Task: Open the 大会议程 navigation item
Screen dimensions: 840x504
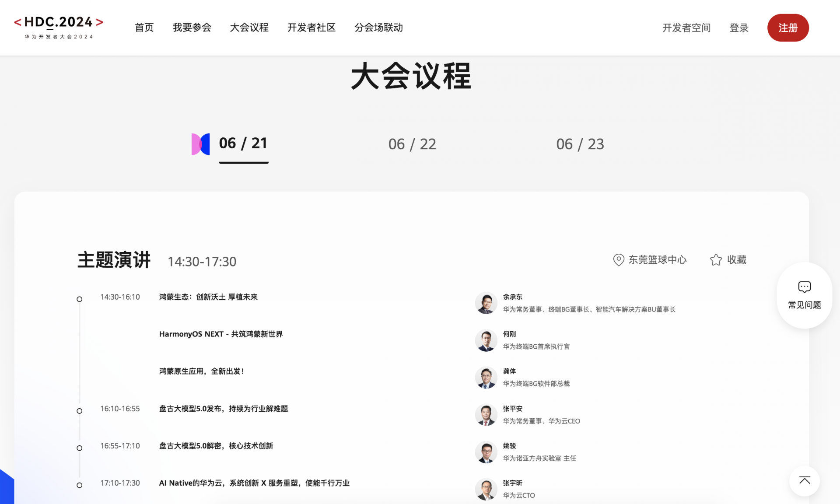Action: pyautogui.click(x=249, y=28)
